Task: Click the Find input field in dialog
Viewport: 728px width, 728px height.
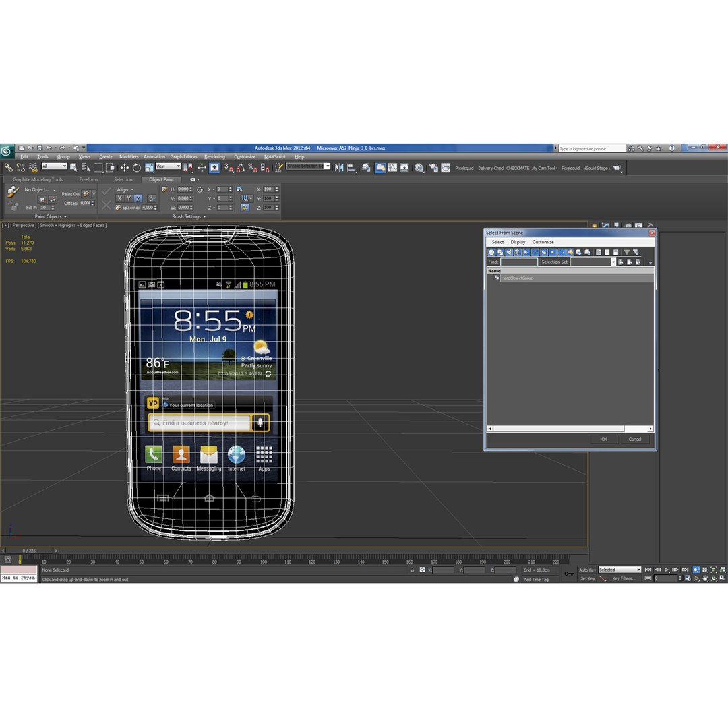Action: (518, 262)
